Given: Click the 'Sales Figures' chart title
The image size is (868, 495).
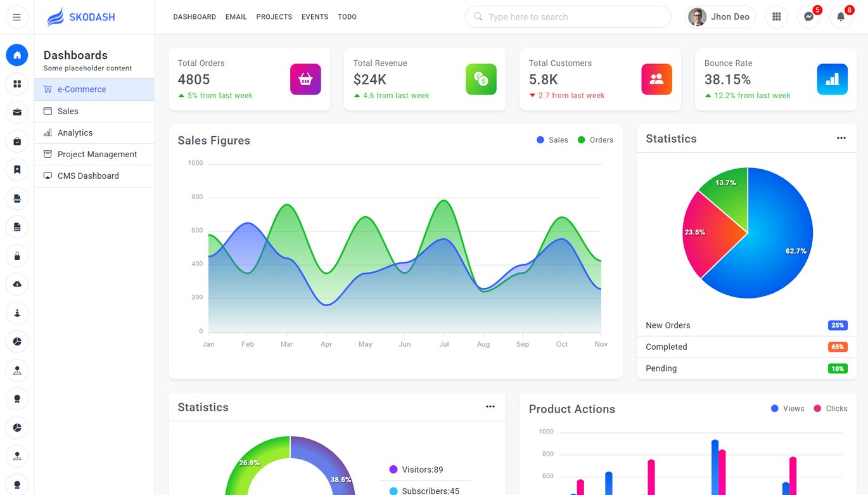Looking at the screenshot, I should [x=214, y=141].
